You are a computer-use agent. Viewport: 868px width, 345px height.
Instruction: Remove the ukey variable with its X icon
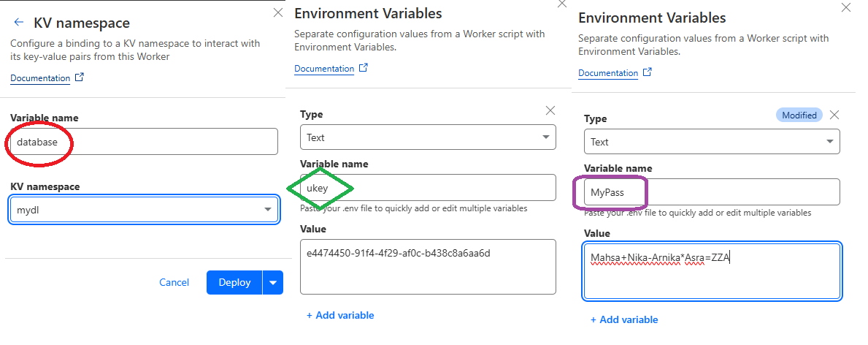click(550, 110)
